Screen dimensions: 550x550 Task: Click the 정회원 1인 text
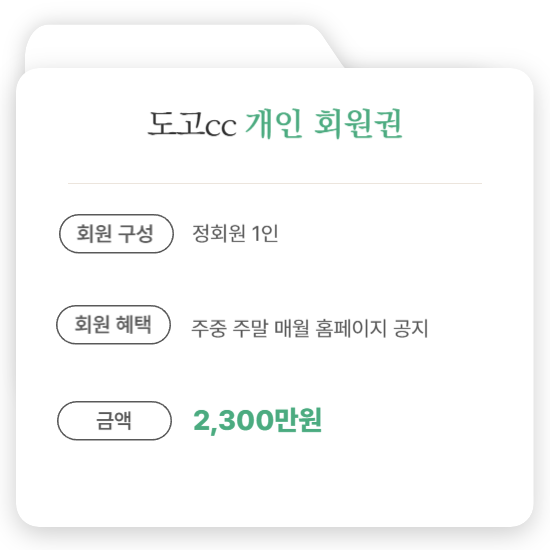coord(235,233)
